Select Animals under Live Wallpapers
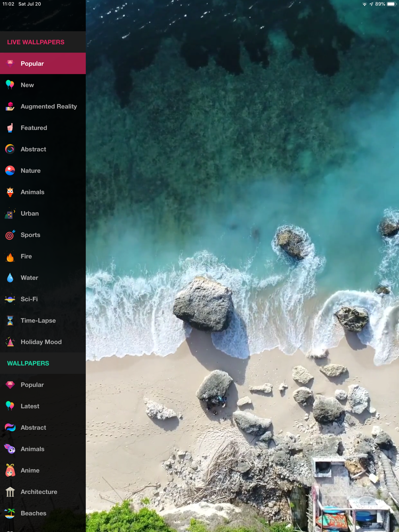This screenshot has height=532, width=399. point(43,192)
